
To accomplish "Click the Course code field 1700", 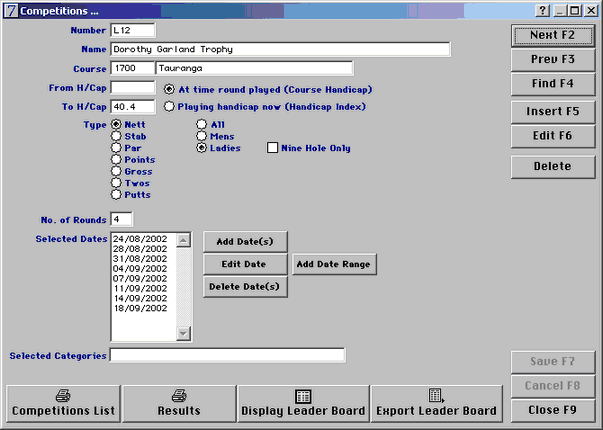I will pos(133,68).
